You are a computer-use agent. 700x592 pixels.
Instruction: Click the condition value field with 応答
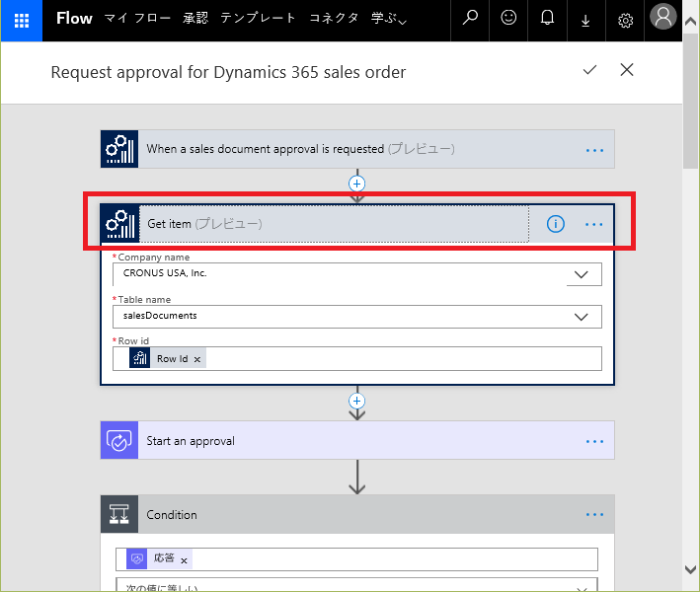pos(356,559)
